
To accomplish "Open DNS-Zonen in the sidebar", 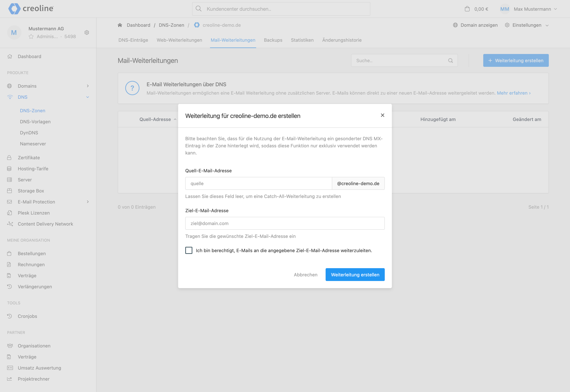I will pyautogui.click(x=33, y=110).
